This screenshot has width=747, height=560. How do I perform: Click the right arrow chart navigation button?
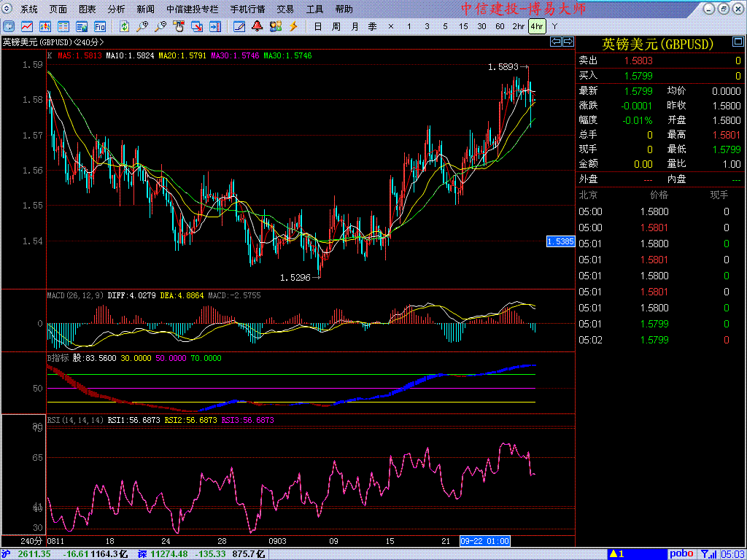567,42
